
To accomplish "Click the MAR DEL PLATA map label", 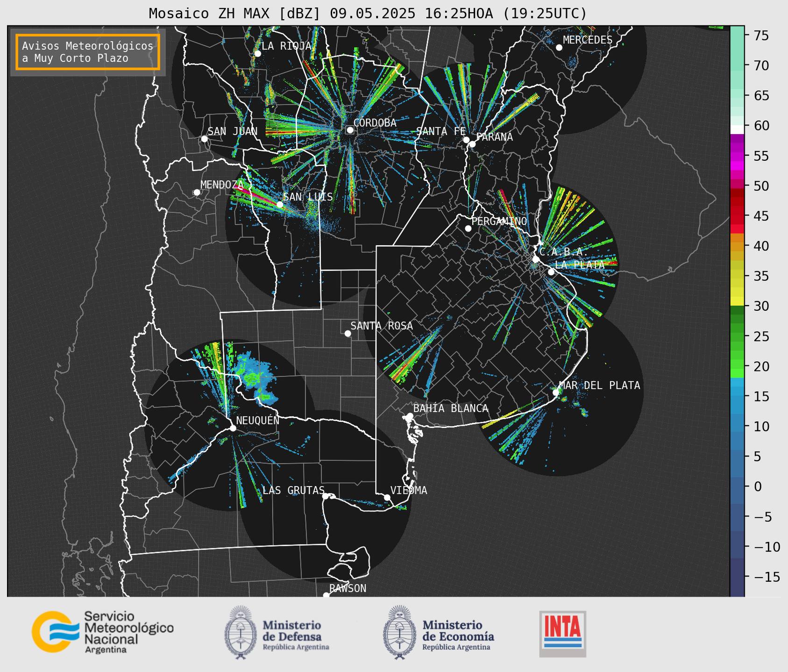I will (599, 386).
